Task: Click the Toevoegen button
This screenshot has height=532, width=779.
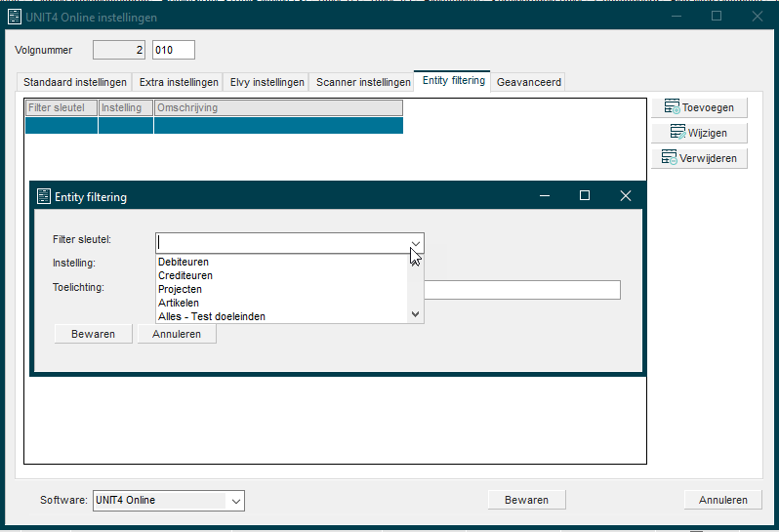Action: point(699,107)
